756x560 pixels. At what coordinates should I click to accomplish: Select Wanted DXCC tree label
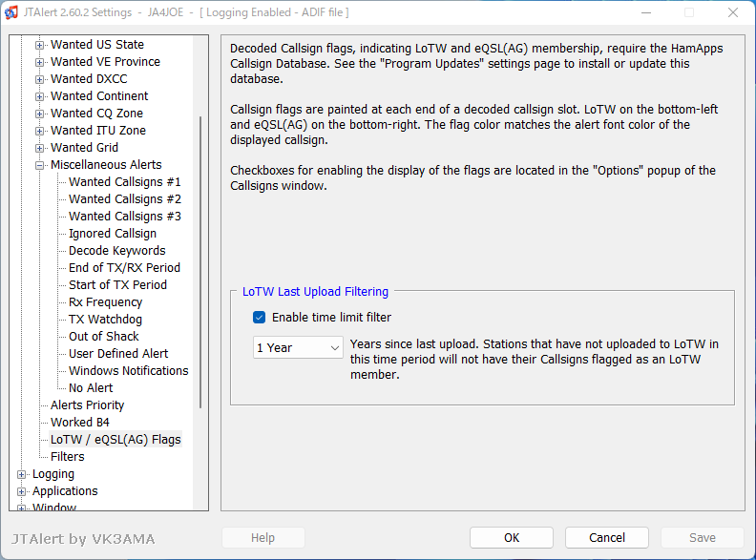[x=89, y=79]
